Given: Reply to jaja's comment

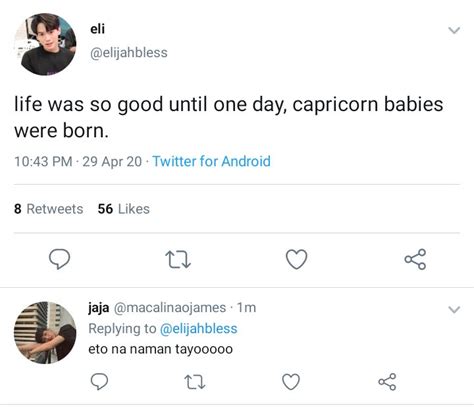Looking at the screenshot, I should pyautogui.click(x=99, y=381).
